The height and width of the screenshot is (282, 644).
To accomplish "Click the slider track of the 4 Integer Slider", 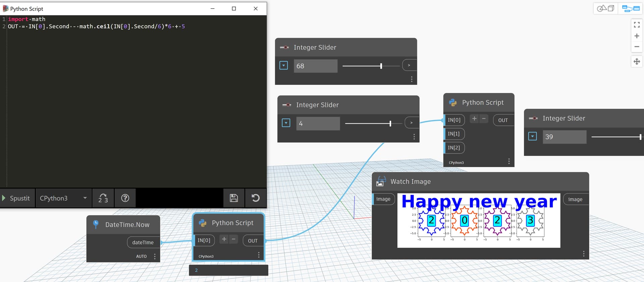I will click(373, 124).
